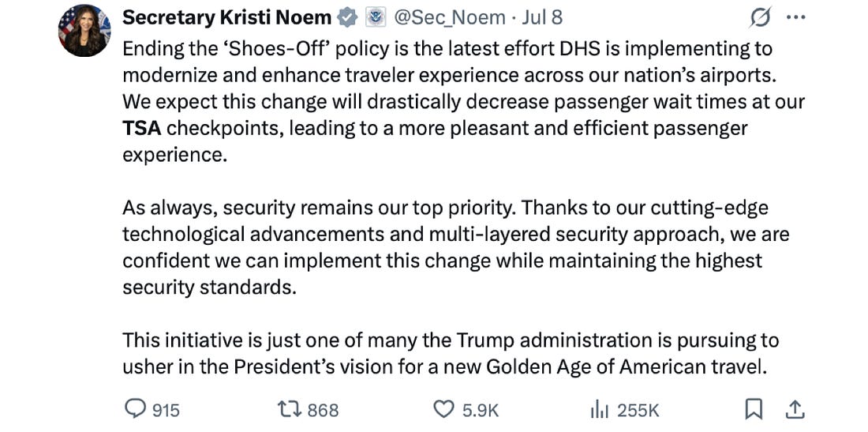Viewport: 868px width, 432px height.
Task: Open the @Sec_Noem handle link
Action: (x=451, y=17)
